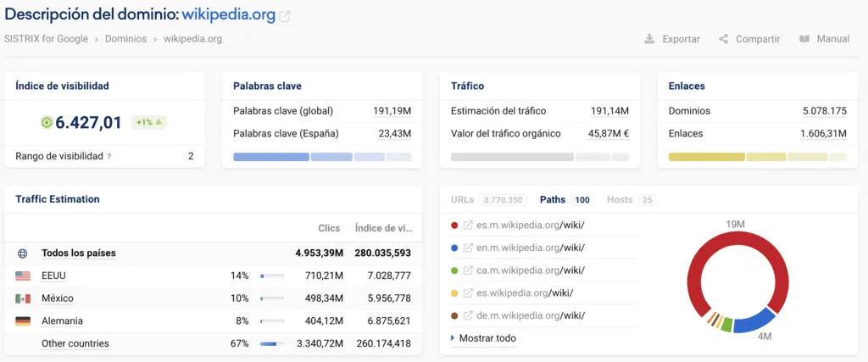Open external link icon for es.wikipedia.org/wiki/
This screenshot has width=868, height=362.
(468, 293)
